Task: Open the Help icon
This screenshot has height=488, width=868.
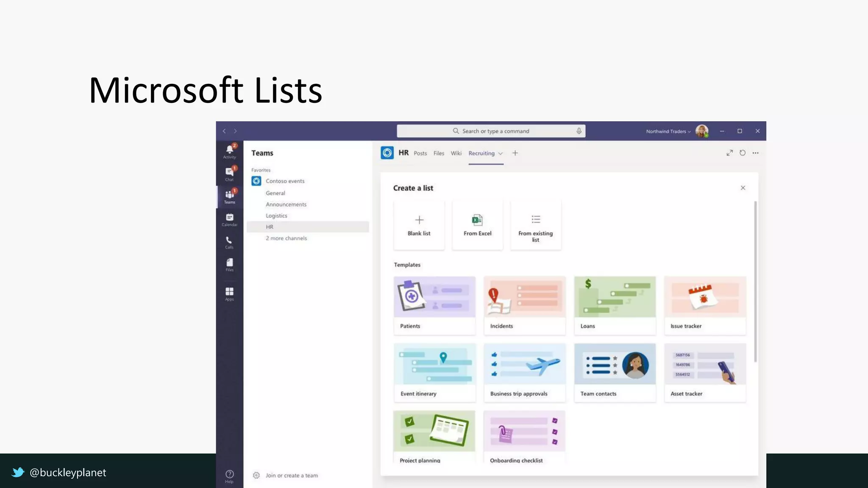Action: point(229,476)
